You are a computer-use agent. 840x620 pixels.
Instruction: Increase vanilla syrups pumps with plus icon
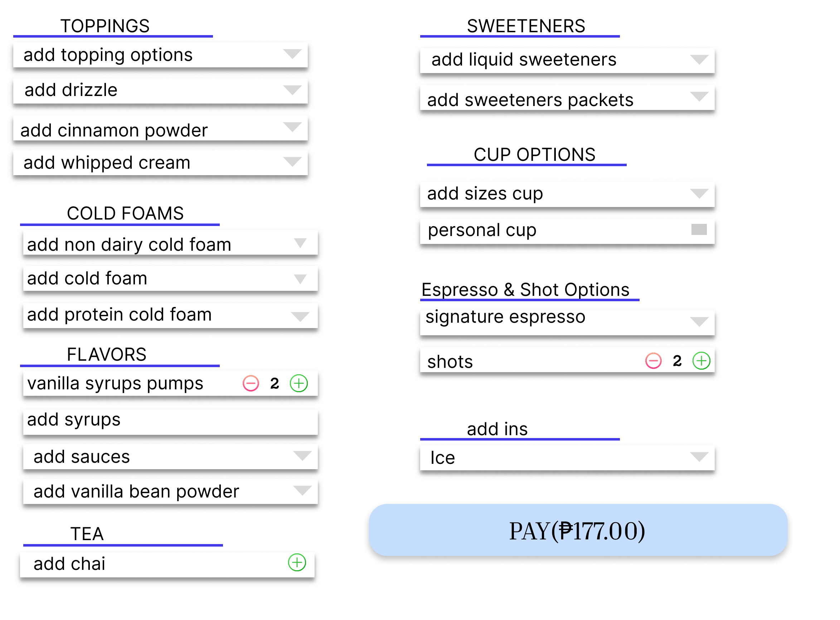[298, 384]
